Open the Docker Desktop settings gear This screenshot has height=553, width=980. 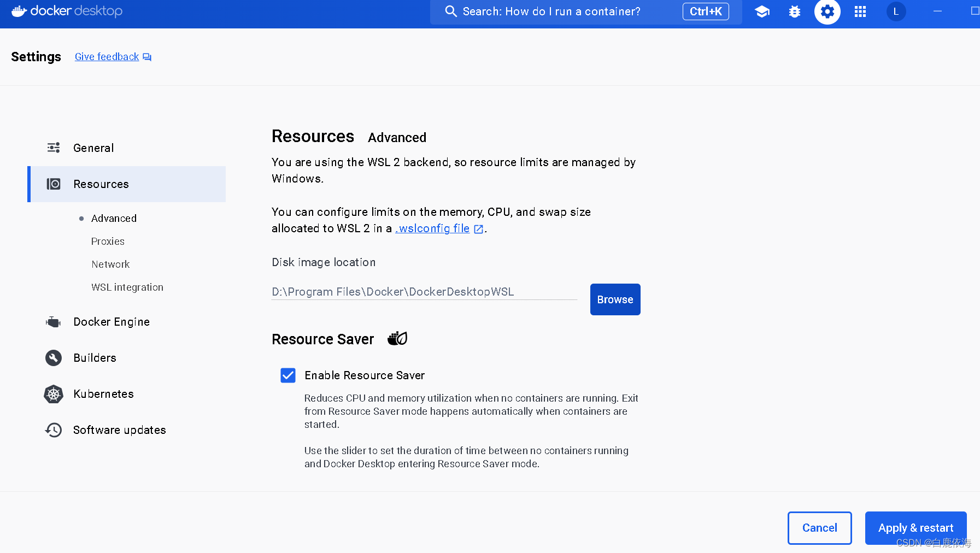[x=827, y=11]
